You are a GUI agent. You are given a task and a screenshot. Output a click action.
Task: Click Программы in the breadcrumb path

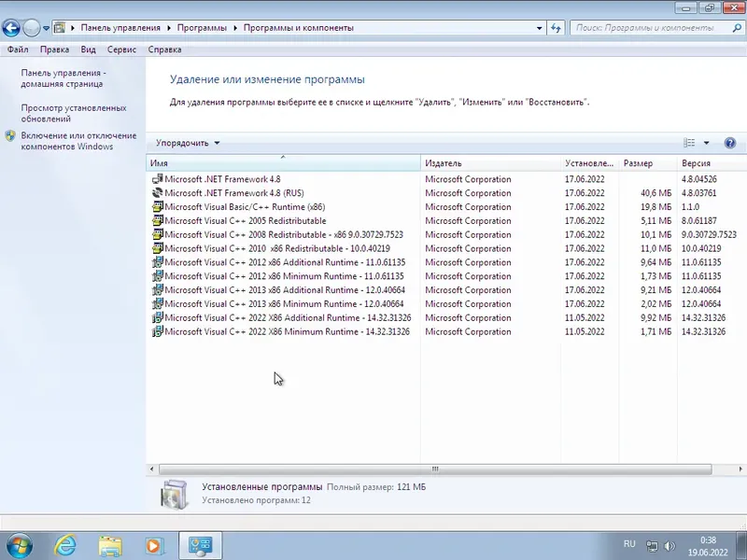tap(202, 28)
